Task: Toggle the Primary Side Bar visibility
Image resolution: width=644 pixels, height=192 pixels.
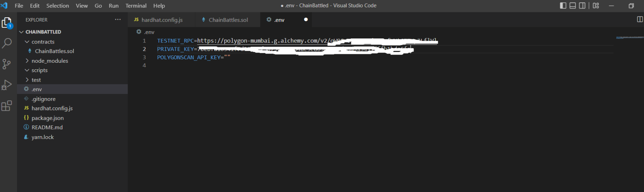Action: click(563, 6)
